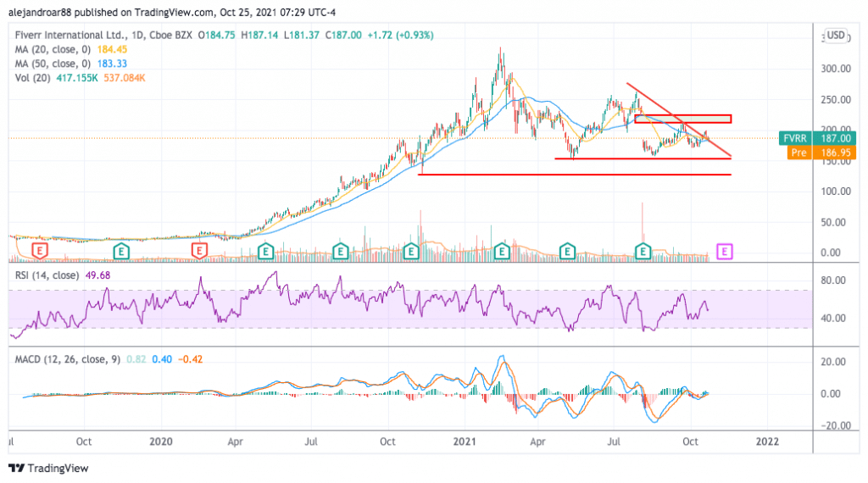Click the 80.00 RSI axis label

(x=833, y=280)
